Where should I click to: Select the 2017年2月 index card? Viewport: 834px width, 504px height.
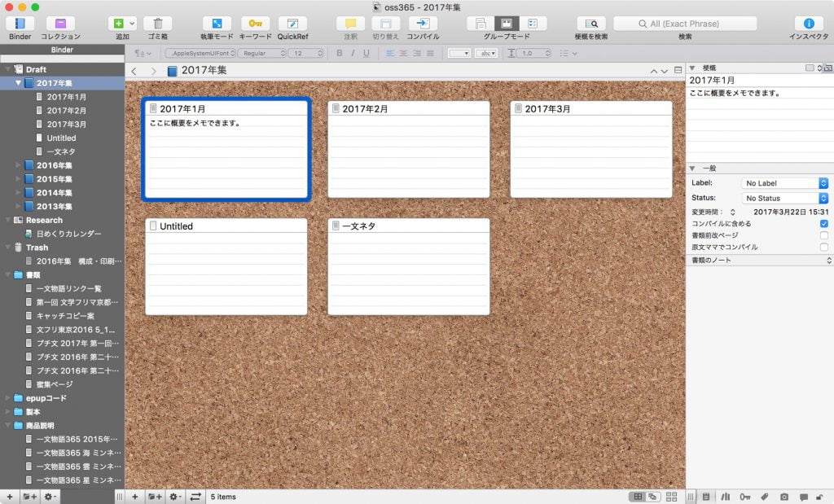point(409,149)
